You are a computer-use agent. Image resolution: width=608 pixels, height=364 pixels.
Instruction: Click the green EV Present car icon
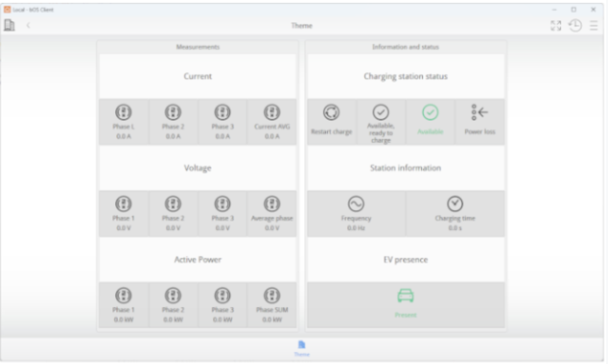405,296
